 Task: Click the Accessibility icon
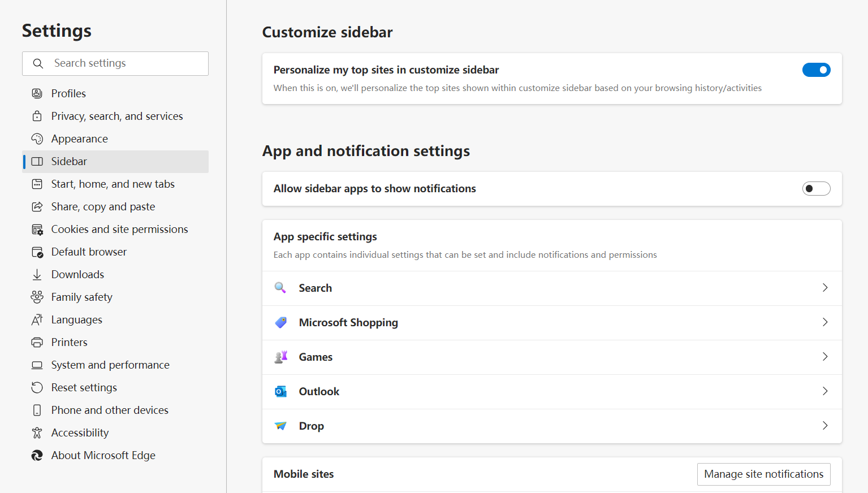click(37, 433)
